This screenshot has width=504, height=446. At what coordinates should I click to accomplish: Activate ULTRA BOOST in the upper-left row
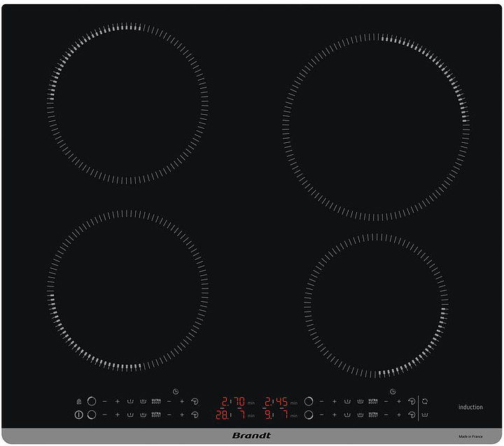click(156, 401)
